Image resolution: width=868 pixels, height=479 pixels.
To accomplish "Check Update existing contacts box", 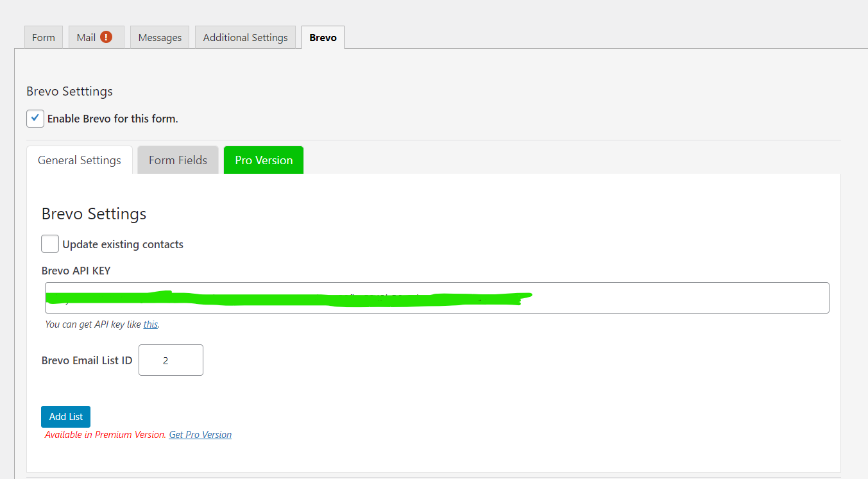I will [x=50, y=244].
